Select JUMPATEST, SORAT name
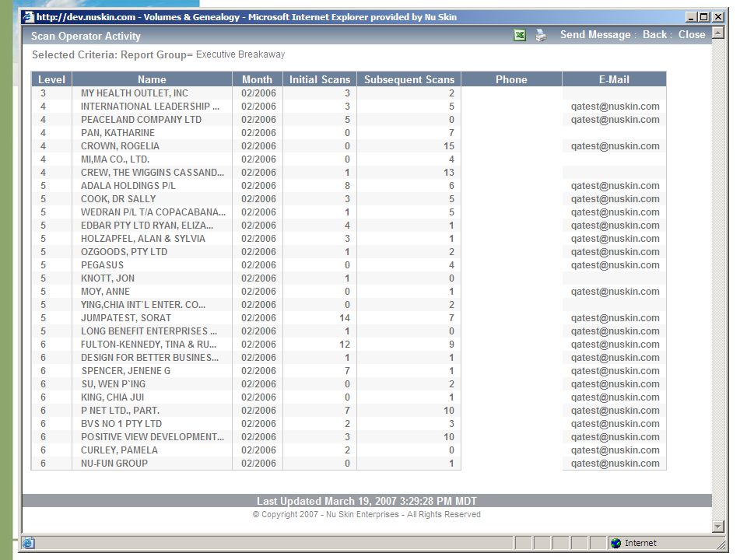 126,318
